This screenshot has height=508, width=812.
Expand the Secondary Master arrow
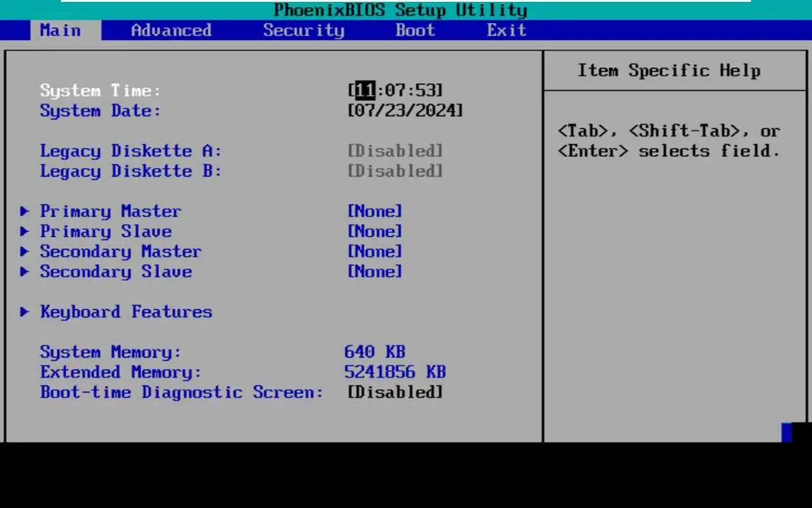tap(25, 251)
